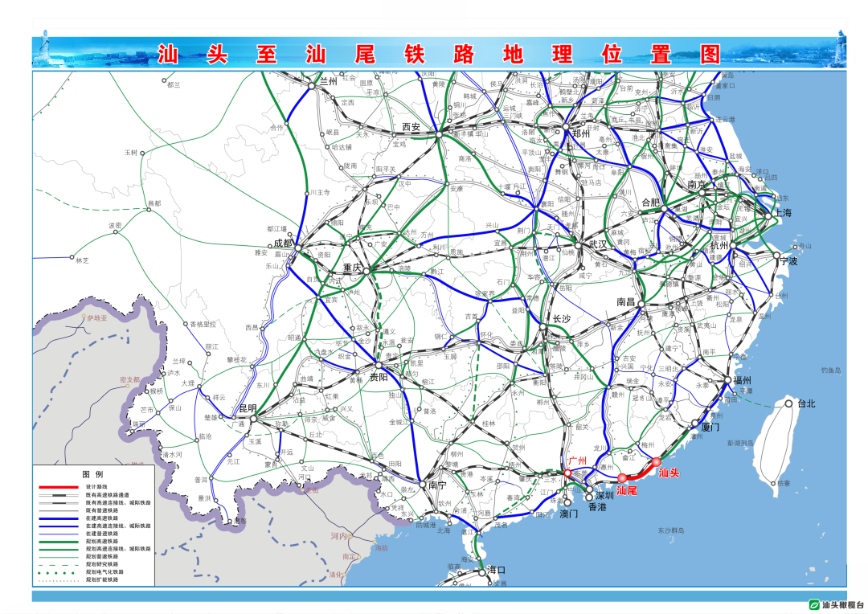Click the 海口 city label

click(497, 570)
